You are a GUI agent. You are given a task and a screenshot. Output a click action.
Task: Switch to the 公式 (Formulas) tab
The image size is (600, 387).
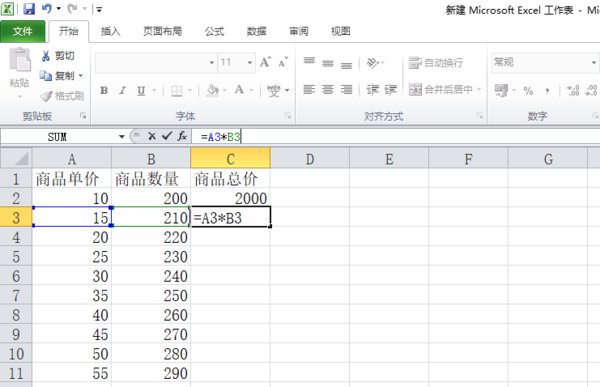(214, 31)
